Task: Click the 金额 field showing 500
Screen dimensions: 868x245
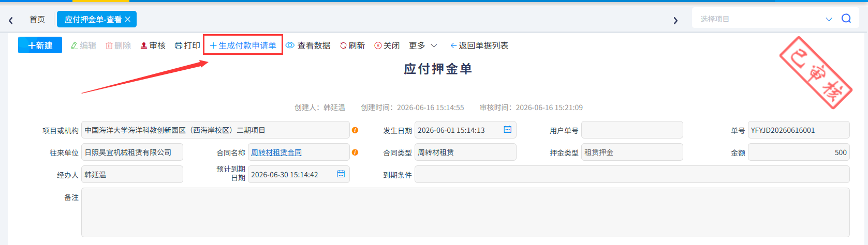Action: point(799,152)
